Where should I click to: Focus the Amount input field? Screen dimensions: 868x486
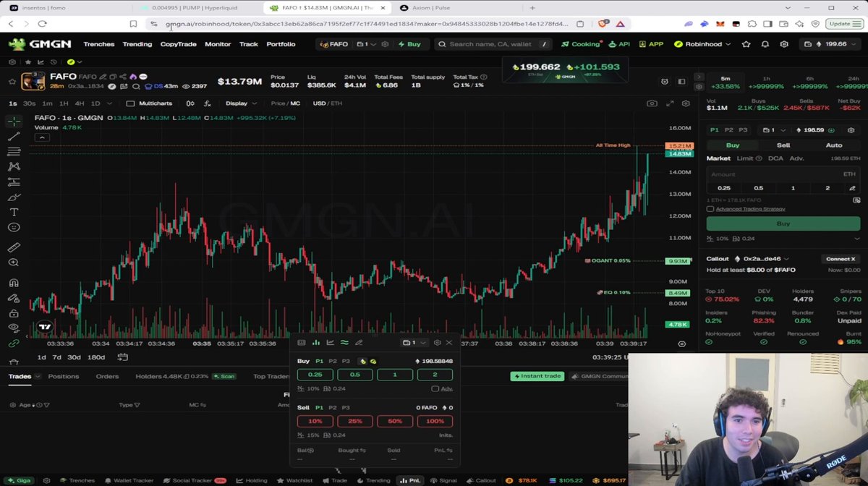783,174
